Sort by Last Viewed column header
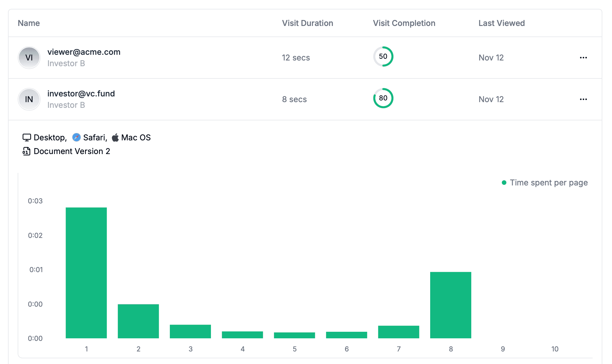This screenshot has height=364, width=612. click(x=502, y=23)
